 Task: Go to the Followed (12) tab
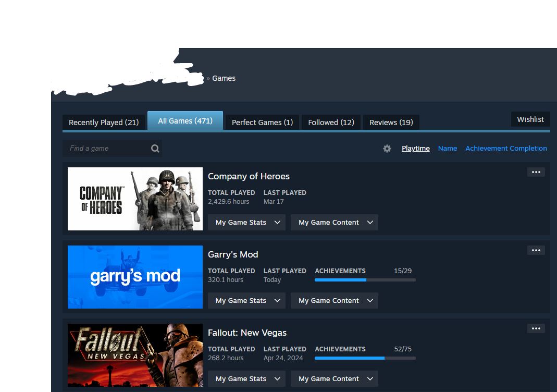(x=331, y=123)
